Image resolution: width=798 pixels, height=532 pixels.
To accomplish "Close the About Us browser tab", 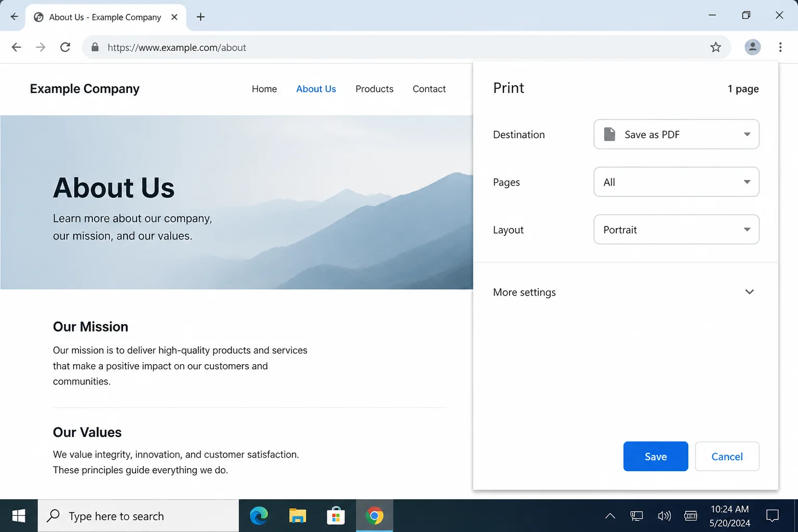I will click(175, 17).
